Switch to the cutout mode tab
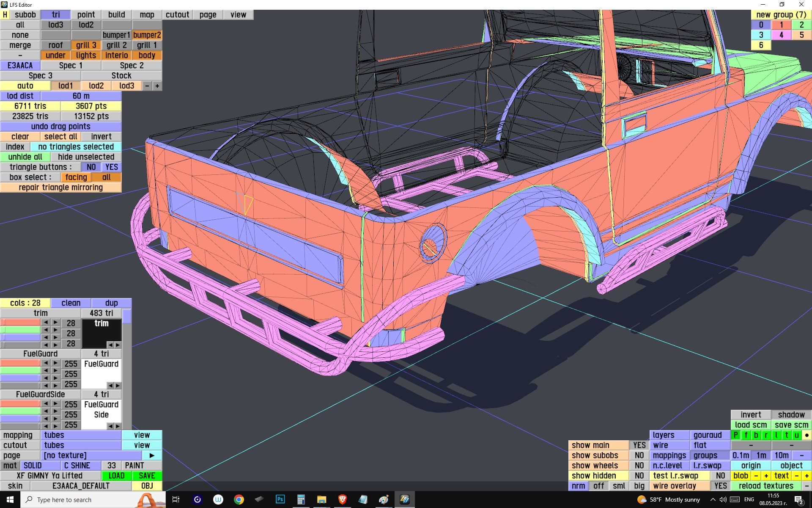This screenshot has width=812, height=508. [177, 15]
